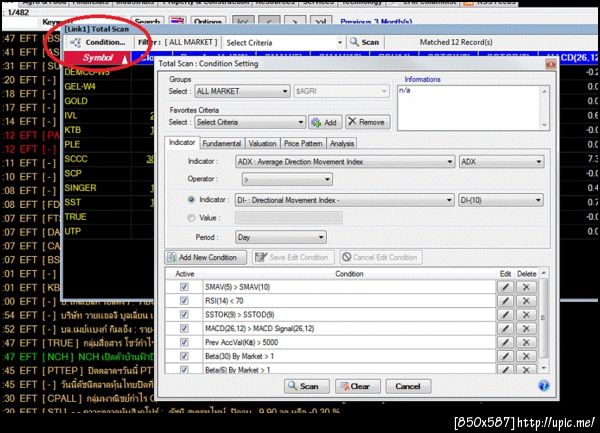600x433 pixels.
Task: Switch to the Analysis tab
Action: 342,143
